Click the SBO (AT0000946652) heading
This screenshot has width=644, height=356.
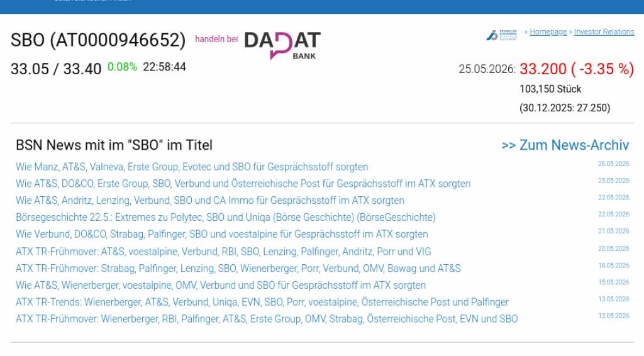tap(98, 40)
